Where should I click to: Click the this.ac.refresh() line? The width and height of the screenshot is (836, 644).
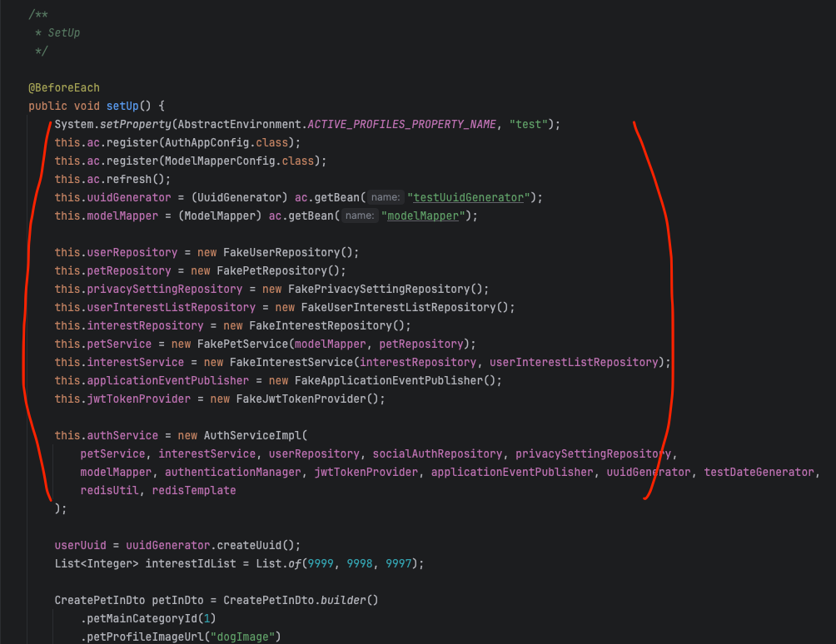pyautogui.click(x=112, y=179)
